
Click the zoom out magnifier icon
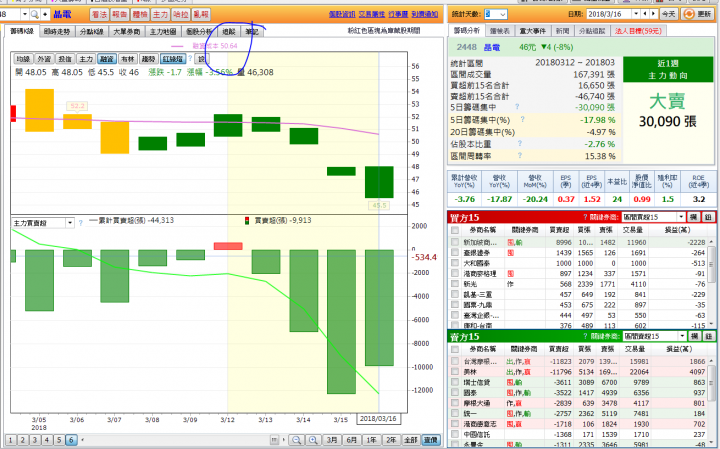pyautogui.click(x=297, y=440)
